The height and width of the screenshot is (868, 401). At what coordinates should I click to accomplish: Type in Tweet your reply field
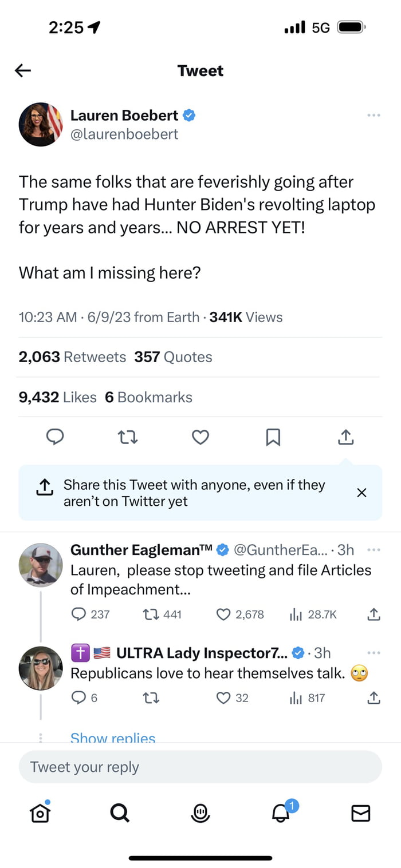pos(200,767)
